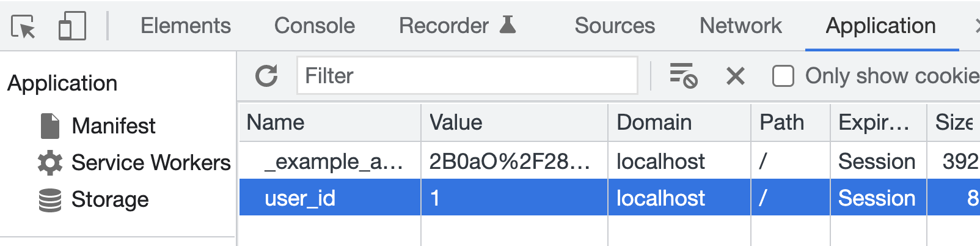Open the Recorder tab

tap(444, 26)
